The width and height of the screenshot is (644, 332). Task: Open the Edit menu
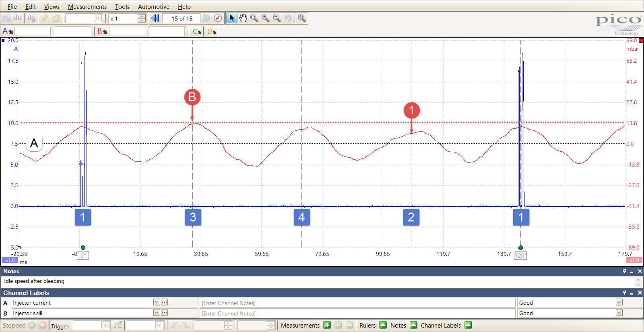[30, 6]
